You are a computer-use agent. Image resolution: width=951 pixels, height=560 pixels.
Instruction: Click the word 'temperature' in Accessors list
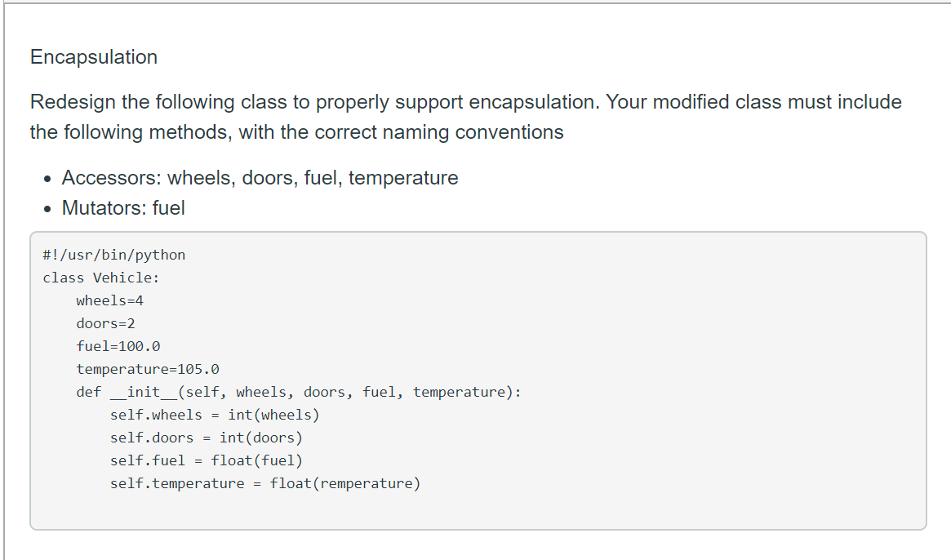[x=403, y=178]
